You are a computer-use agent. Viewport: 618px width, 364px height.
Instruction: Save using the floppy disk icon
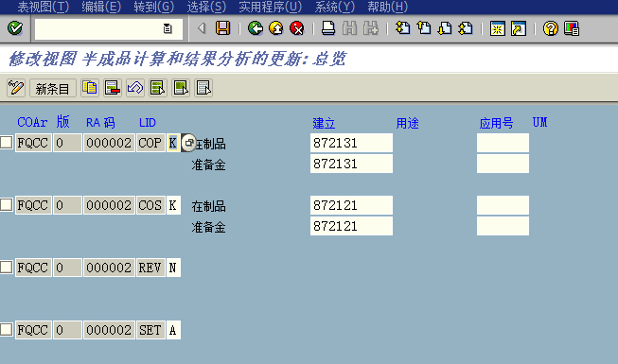[222, 28]
